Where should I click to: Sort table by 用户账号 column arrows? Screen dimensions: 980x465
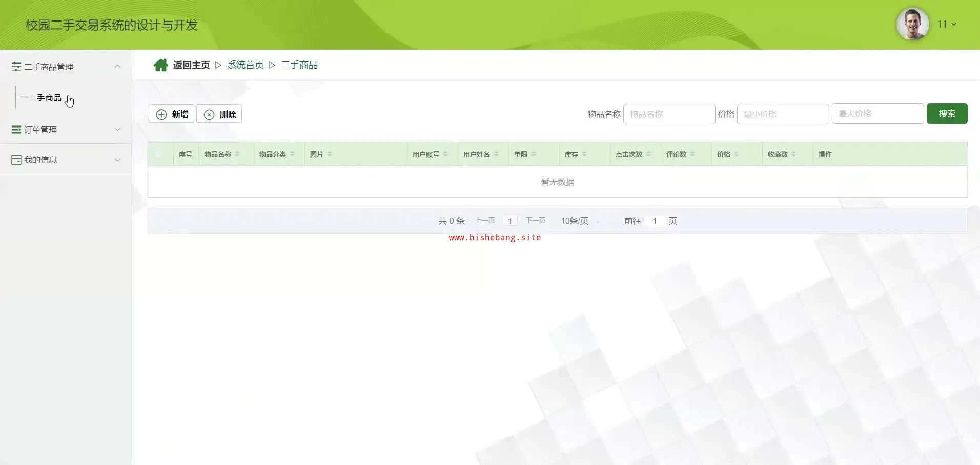click(x=445, y=154)
